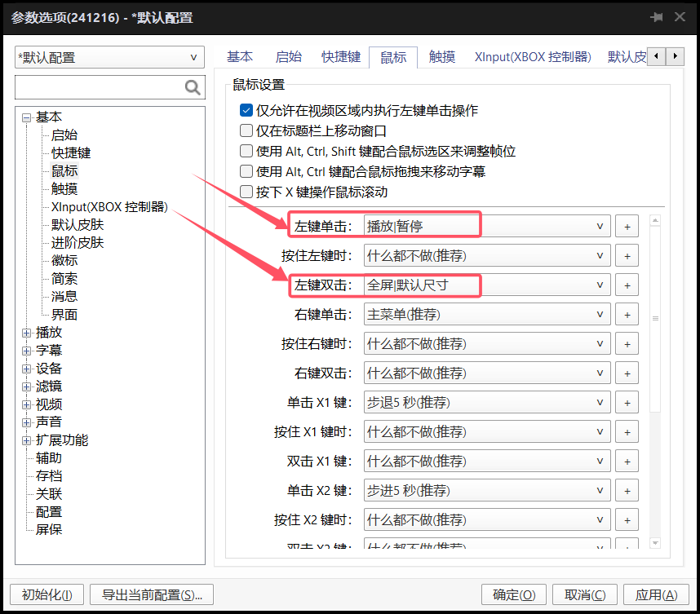Enable 仅在标题栏上移动窗口 checkbox
Image resolution: width=700 pixels, height=614 pixels.
point(246,130)
